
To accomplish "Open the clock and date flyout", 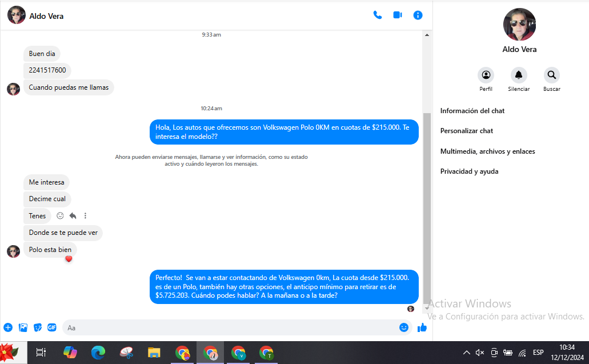I will [567, 353].
